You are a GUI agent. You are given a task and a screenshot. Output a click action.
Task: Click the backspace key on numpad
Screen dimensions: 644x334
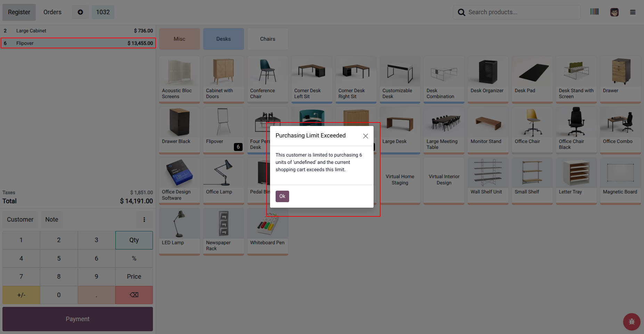[x=134, y=295]
